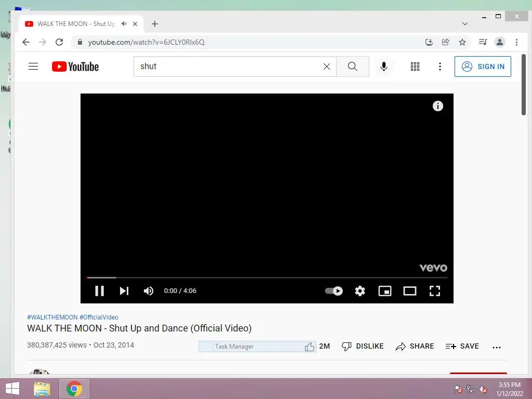
Task: Click the video title text
Action: pyautogui.click(x=139, y=328)
